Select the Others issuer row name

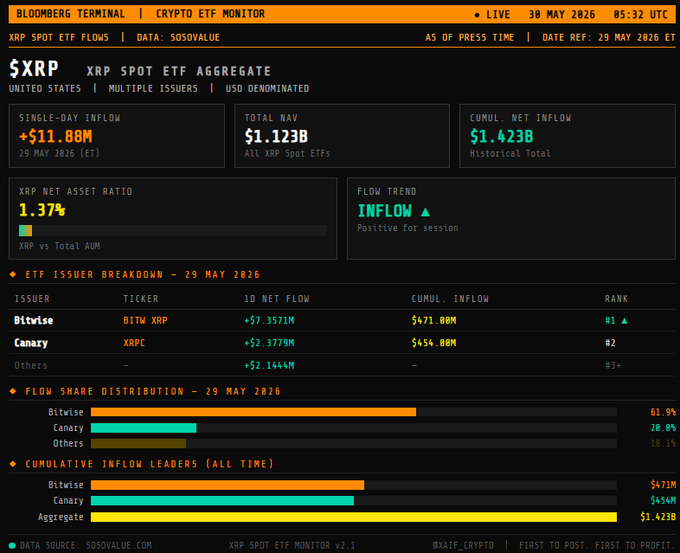[x=31, y=366]
